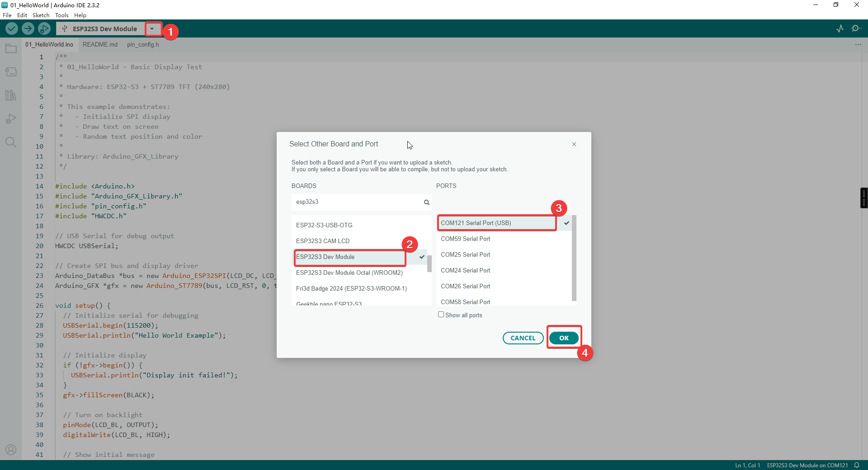The height and width of the screenshot is (470, 868).
Task: Click the board search magnifier icon
Action: click(x=426, y=202)
